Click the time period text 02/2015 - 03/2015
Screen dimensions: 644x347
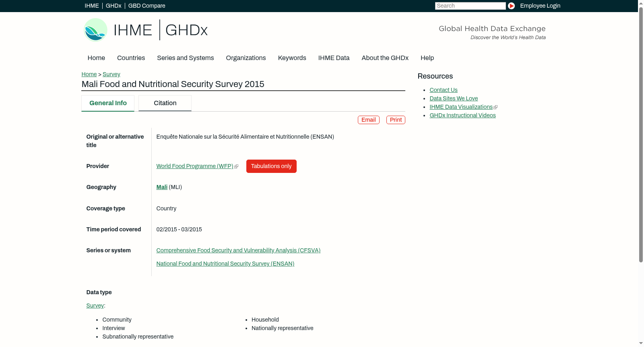tap(179, 230)
